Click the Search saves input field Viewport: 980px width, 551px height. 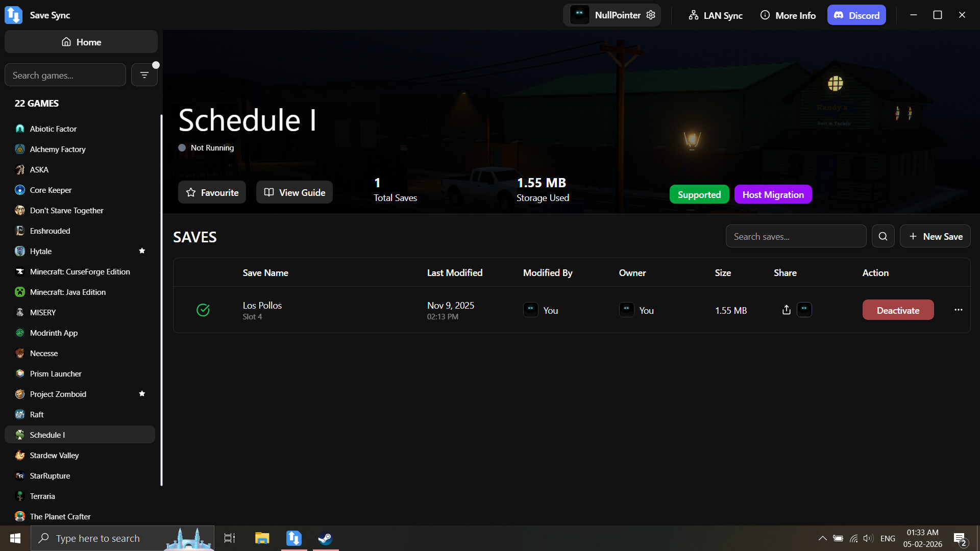coord(795,236)
